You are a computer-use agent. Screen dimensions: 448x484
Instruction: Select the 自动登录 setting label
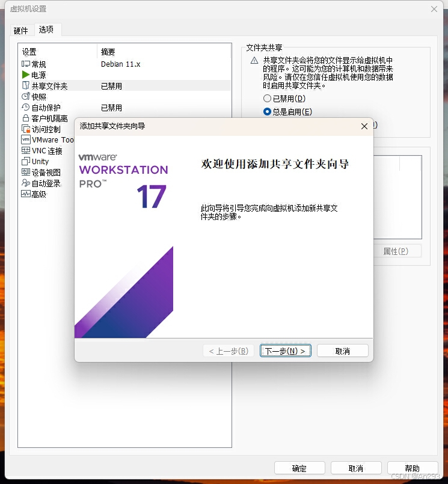coord(46,183)
